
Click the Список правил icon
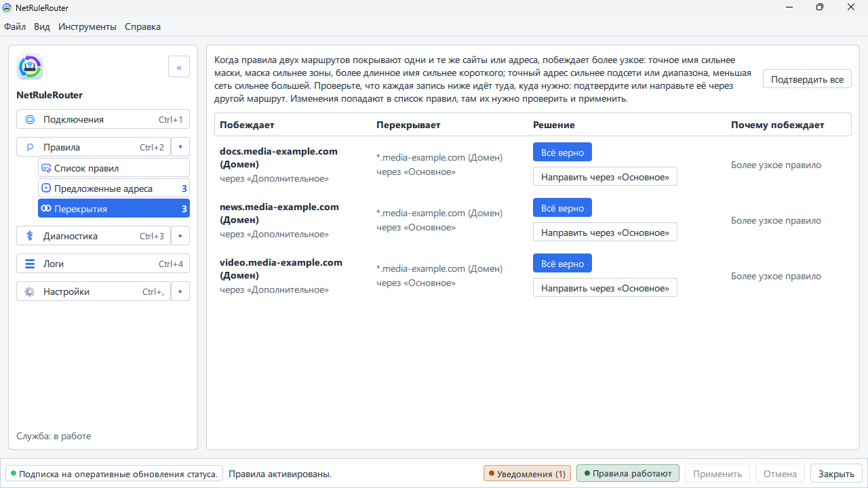tap(46, 168)
